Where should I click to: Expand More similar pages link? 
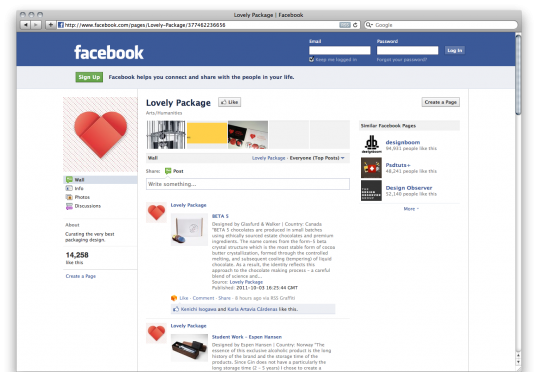click(411, 209)
